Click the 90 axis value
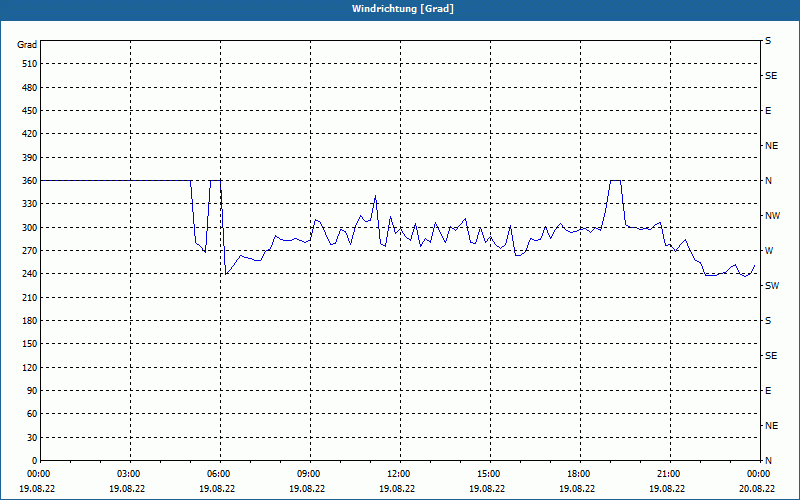 tap(32, 391)
